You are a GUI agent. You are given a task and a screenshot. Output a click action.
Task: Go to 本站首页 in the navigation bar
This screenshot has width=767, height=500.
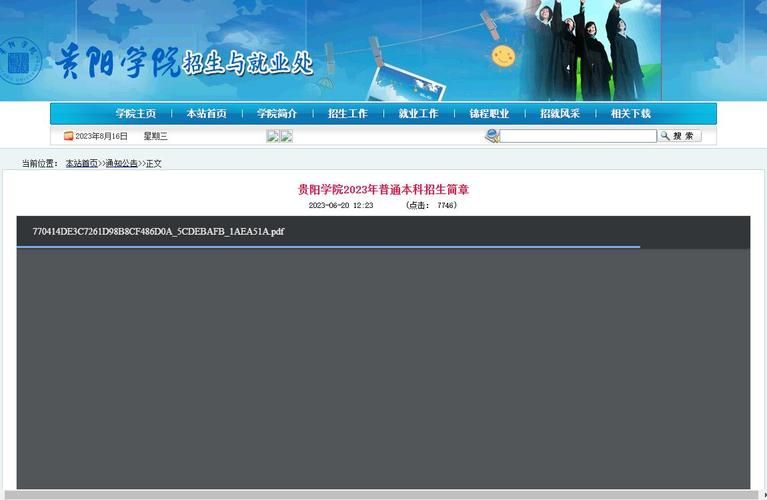coord(206,114)
